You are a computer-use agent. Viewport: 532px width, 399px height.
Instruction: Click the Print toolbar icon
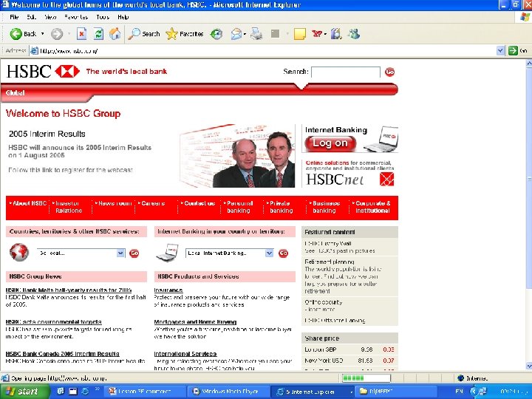[x=256, y=34]
